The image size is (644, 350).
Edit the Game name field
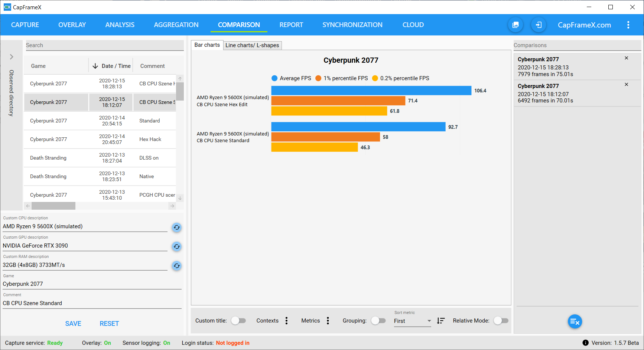click(x=92, y=284)
